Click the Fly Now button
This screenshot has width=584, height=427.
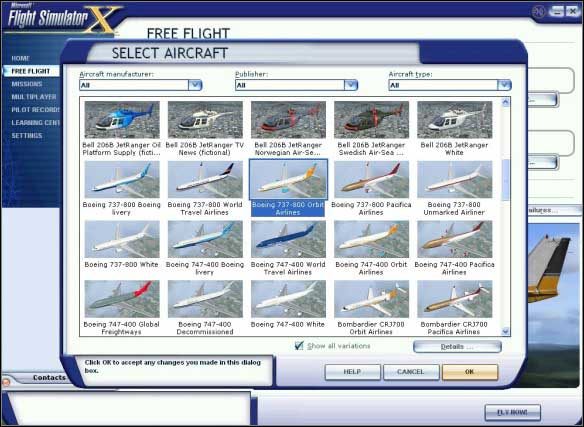pos(512,412)
